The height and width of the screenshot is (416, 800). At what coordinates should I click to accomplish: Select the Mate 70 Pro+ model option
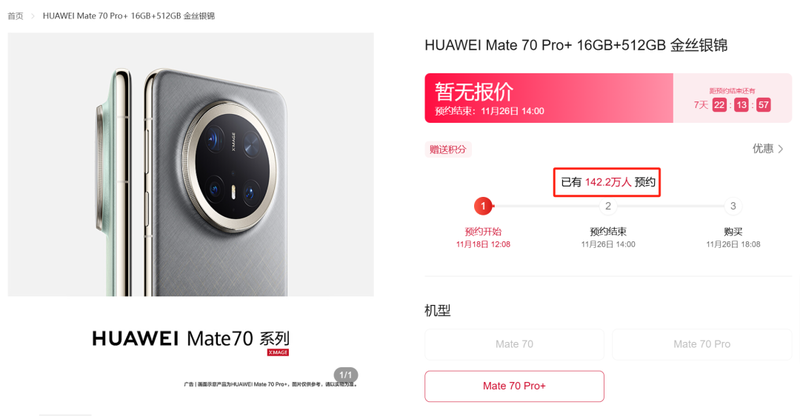(x=514, y=386)
